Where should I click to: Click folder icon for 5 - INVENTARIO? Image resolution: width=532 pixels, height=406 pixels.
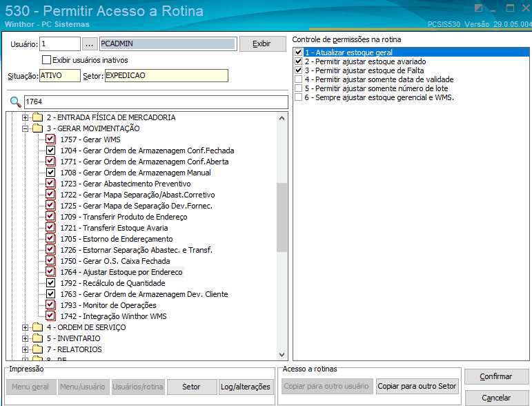point(37,338)
